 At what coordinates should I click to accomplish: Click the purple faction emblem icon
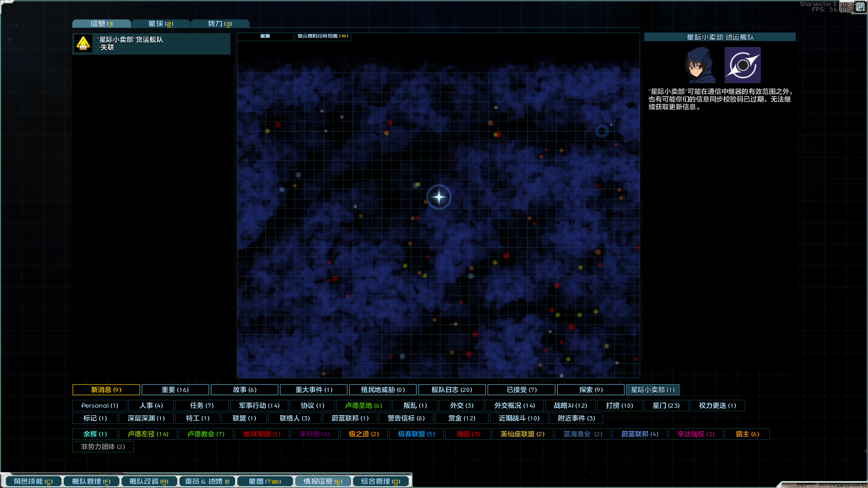coord(742,65)
